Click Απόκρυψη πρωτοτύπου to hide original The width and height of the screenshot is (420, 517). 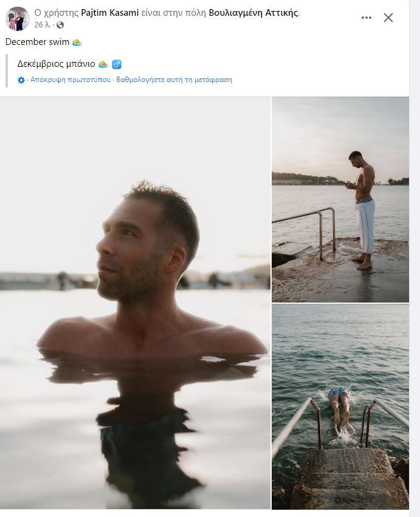click(x=71, y=80)
